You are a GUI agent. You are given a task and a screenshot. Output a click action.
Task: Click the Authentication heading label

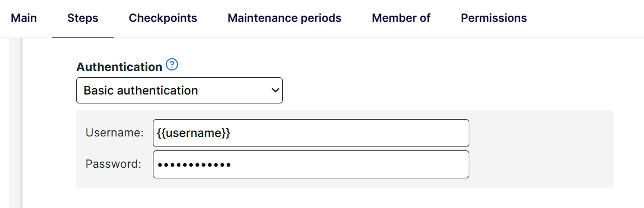pos(119,67)
